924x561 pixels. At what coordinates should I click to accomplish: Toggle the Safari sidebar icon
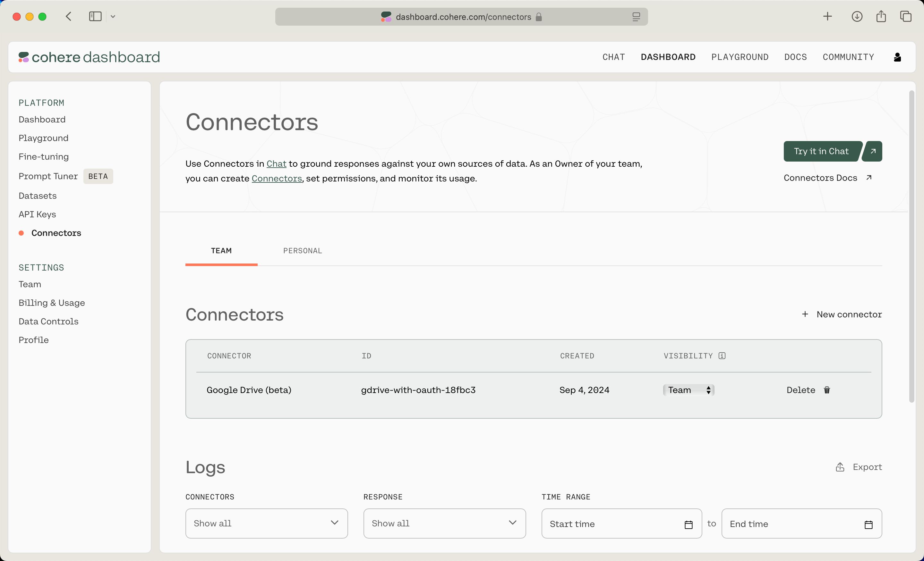(x=95, y=16)
